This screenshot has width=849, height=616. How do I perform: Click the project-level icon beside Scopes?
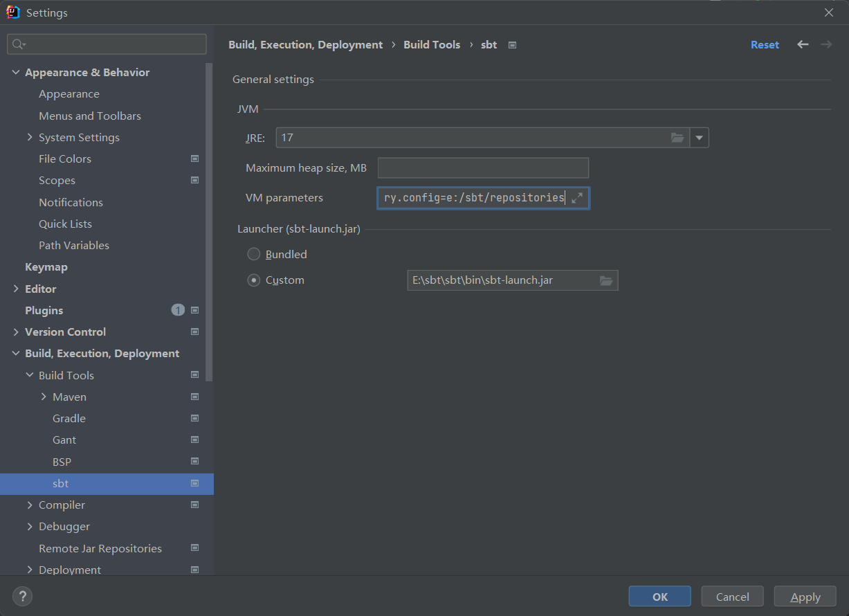point(194,180)
